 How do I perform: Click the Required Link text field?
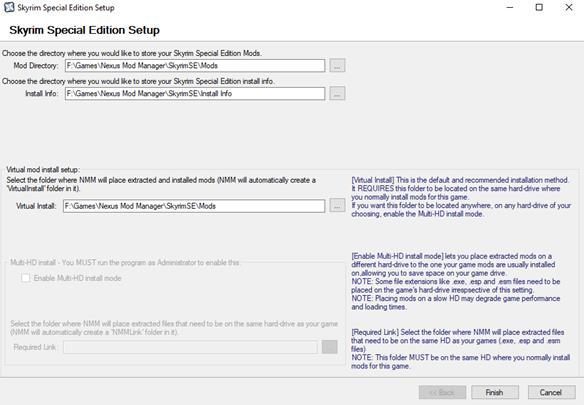(190, 347)
